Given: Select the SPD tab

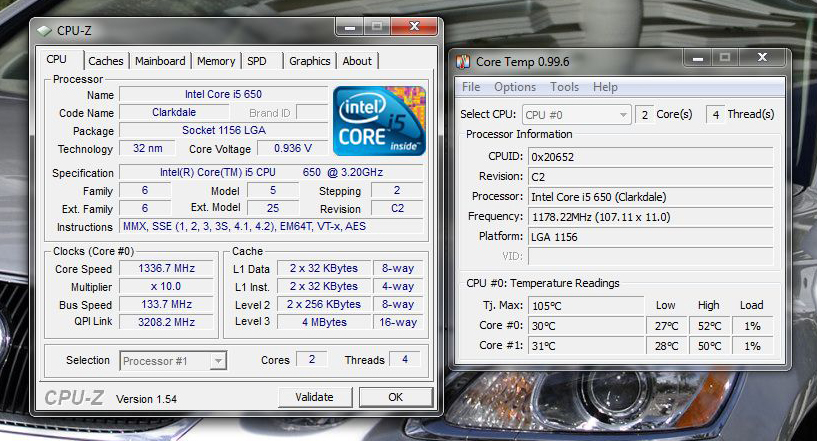Looking at the screenshot, I should (256, 61).
